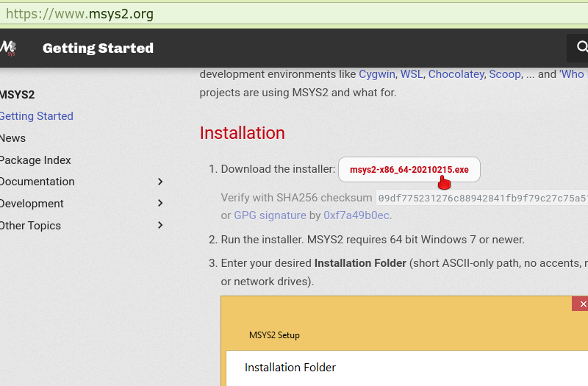Open the Scoop link
Viewport: 588px width, 386px height.
click(x=505, y=74)
